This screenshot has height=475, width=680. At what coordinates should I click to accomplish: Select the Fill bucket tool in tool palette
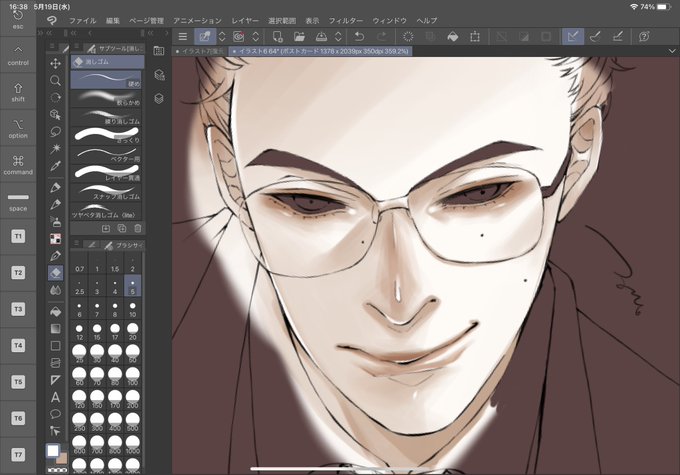click(55, 311)
